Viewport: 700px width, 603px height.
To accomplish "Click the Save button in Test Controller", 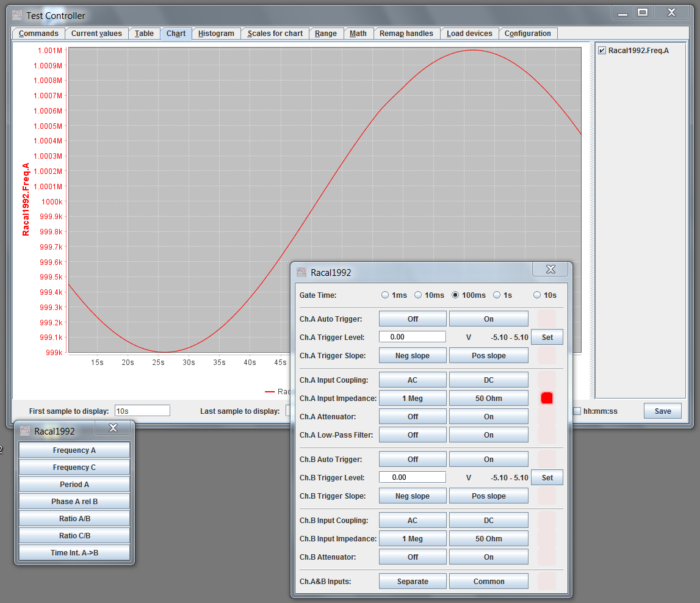I will point(663,411).
